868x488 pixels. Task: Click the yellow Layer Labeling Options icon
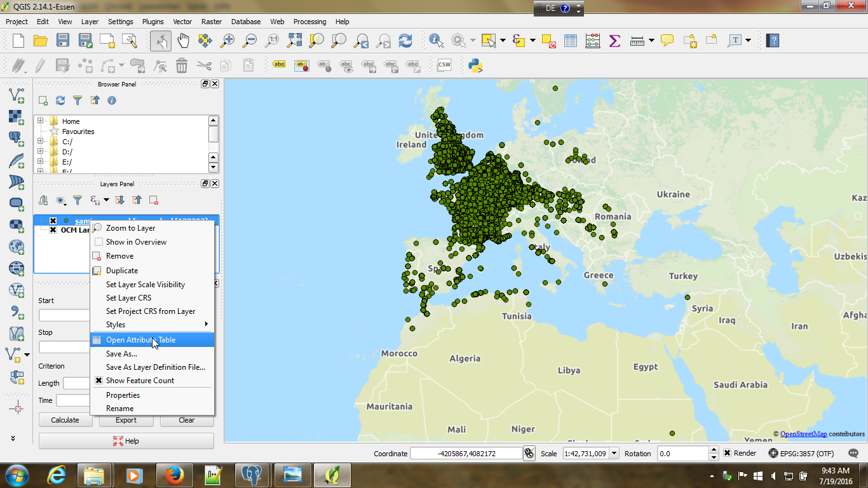pyautogui.click(x=279, y=65)
